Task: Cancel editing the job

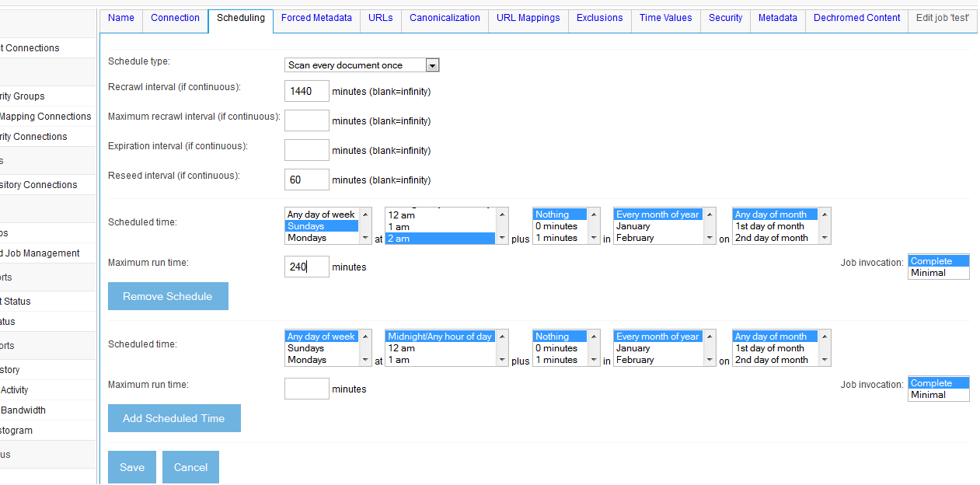Action: click(190, 466)
